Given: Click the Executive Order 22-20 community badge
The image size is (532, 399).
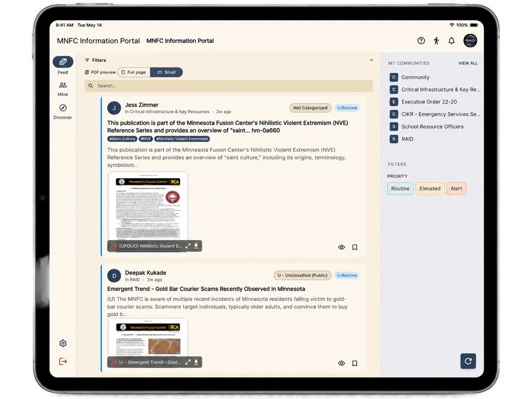Looking at the screenshot, I should point(394,102).
